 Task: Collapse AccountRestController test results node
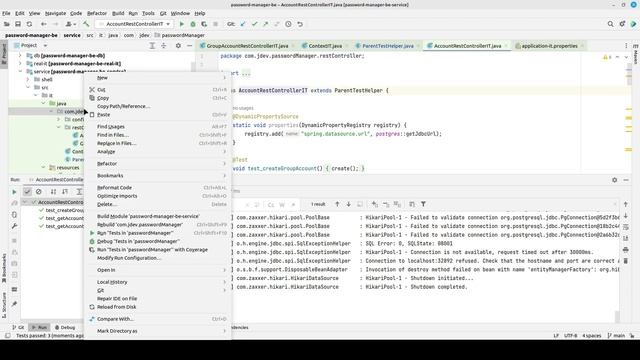[25, 202]
